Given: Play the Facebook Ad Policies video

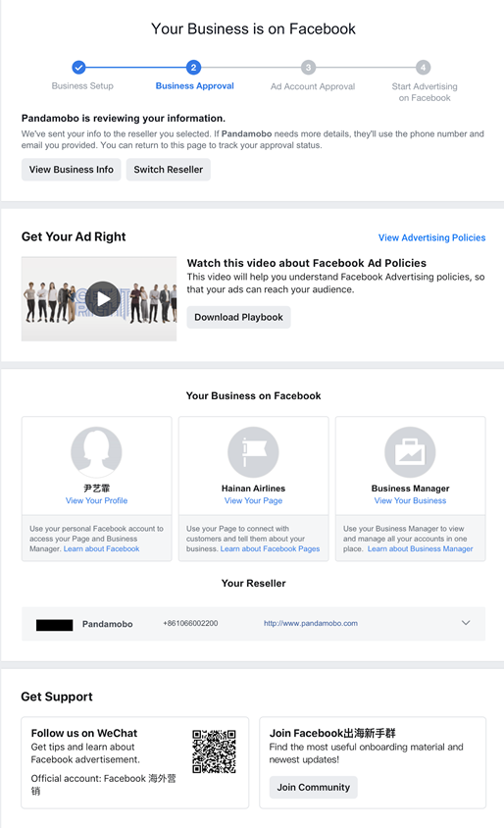Looking at the screenshot, I should (102, 299).
